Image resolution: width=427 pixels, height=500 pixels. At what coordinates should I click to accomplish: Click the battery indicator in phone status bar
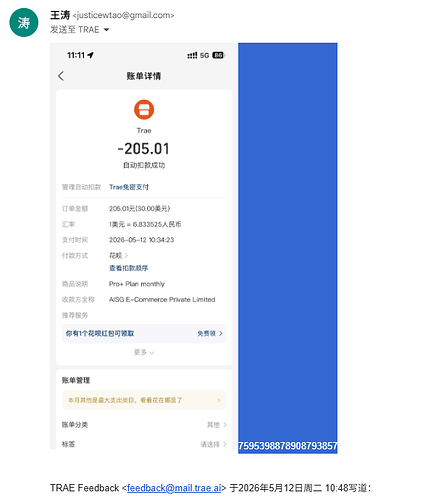click(218, 55)
